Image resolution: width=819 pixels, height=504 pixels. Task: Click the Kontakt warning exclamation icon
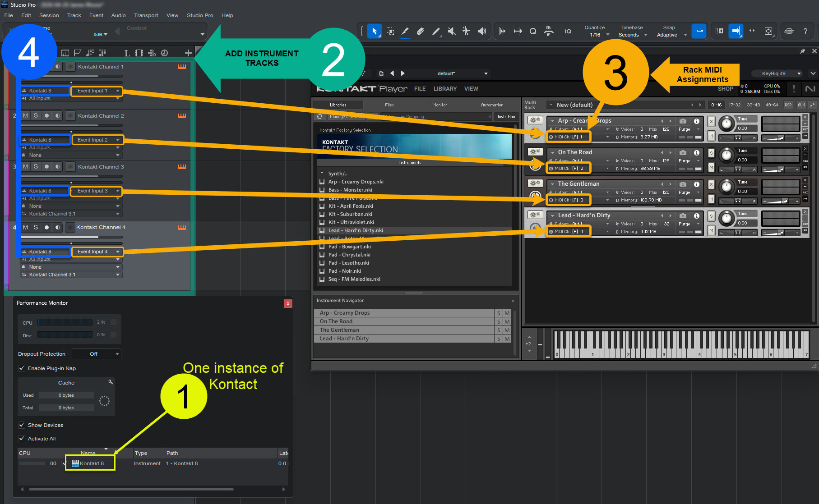794,89
